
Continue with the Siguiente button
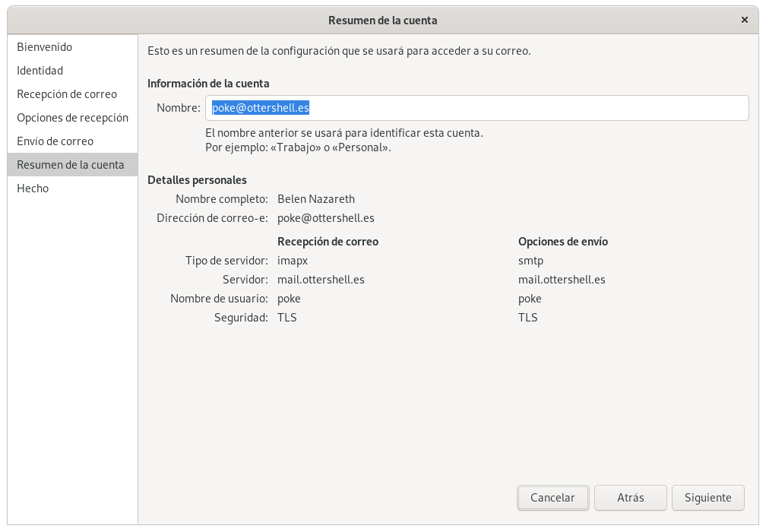(707, 498)
